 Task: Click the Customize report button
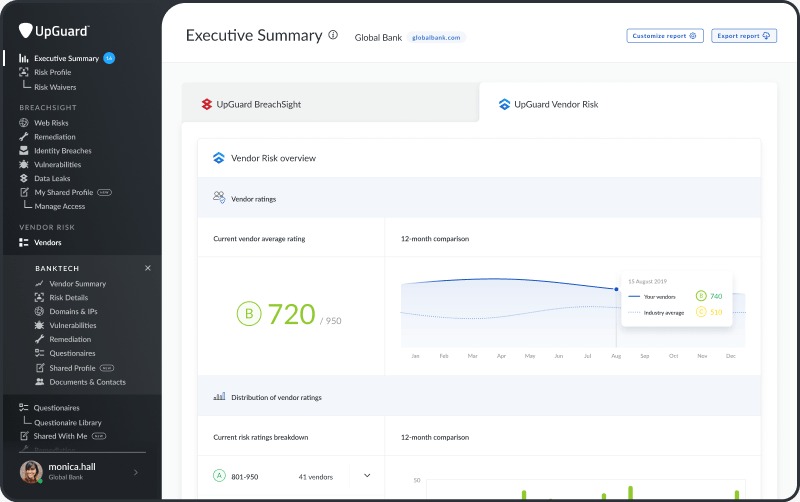click(665, 36)
